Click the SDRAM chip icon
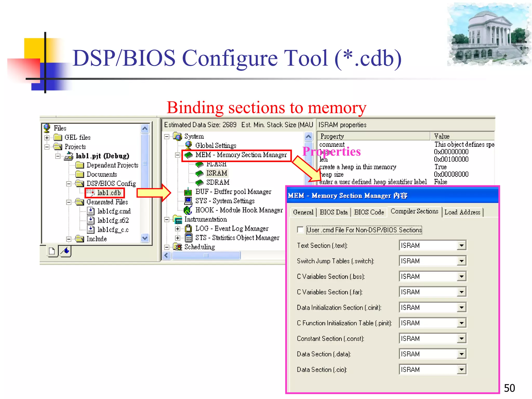Viewport: 532px width, 399px height. (199, 183)
